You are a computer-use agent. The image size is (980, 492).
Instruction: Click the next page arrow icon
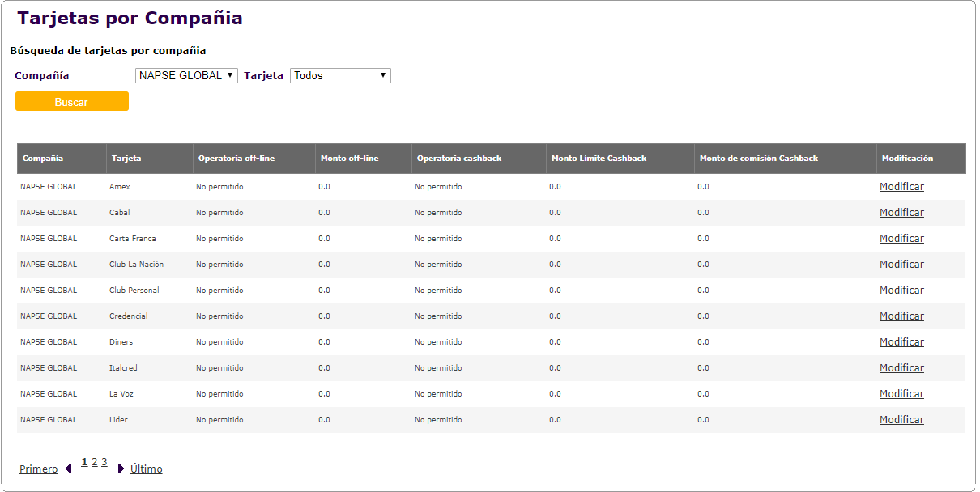point(121,469)
